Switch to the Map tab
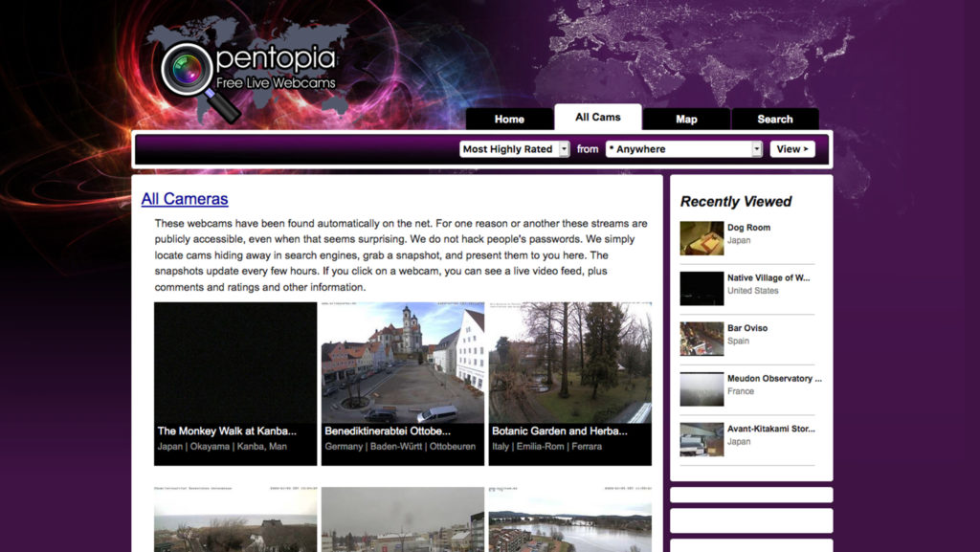980x552 pixels. point(686,119)
